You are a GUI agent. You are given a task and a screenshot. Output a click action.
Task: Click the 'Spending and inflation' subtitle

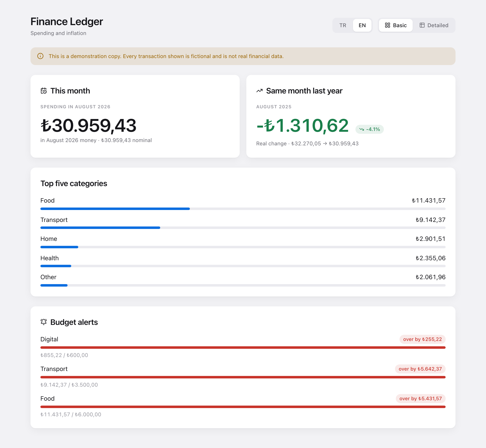[x=58, y=33]
